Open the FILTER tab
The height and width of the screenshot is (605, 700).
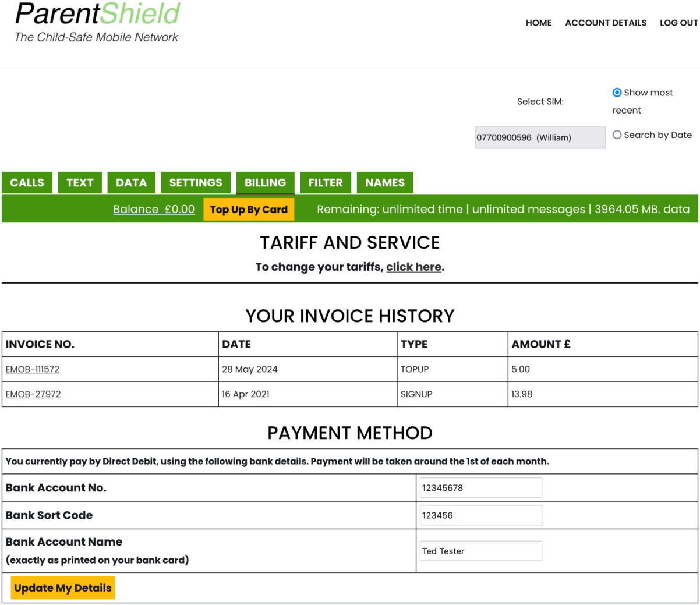[325, 182]
